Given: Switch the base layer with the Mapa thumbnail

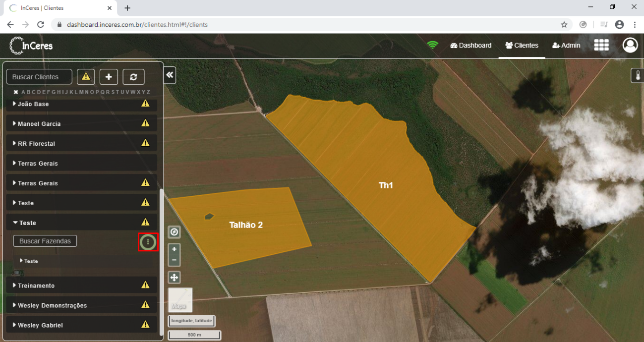Looking at the screenshot, I should pyautogui.click(x=180, y=300).
